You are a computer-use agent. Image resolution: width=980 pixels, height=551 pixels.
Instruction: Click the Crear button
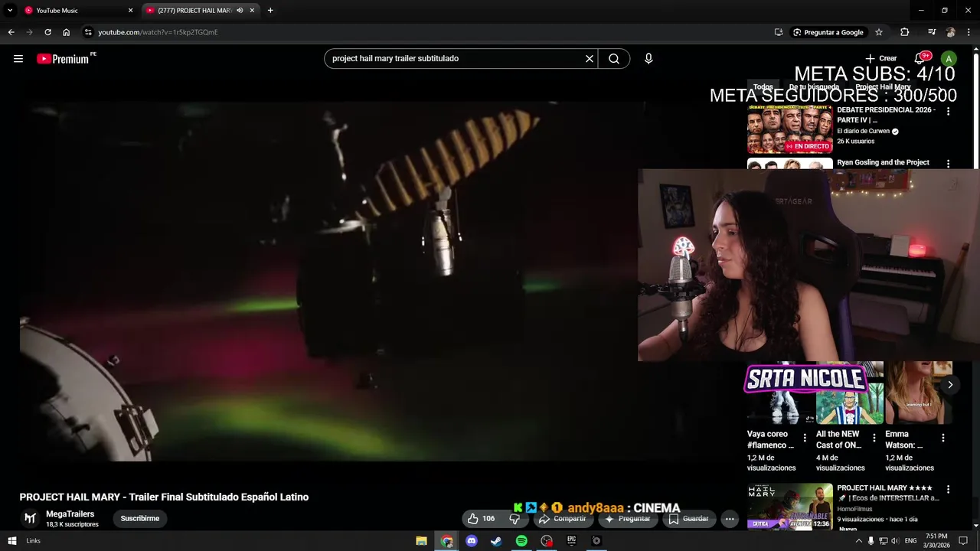[881, 58]
